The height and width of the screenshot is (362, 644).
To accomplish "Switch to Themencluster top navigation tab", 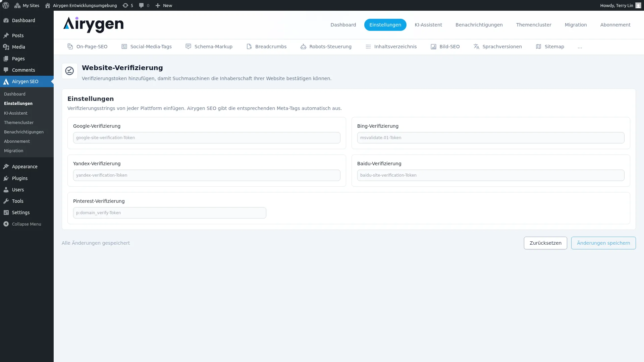I will coord(534,25).
